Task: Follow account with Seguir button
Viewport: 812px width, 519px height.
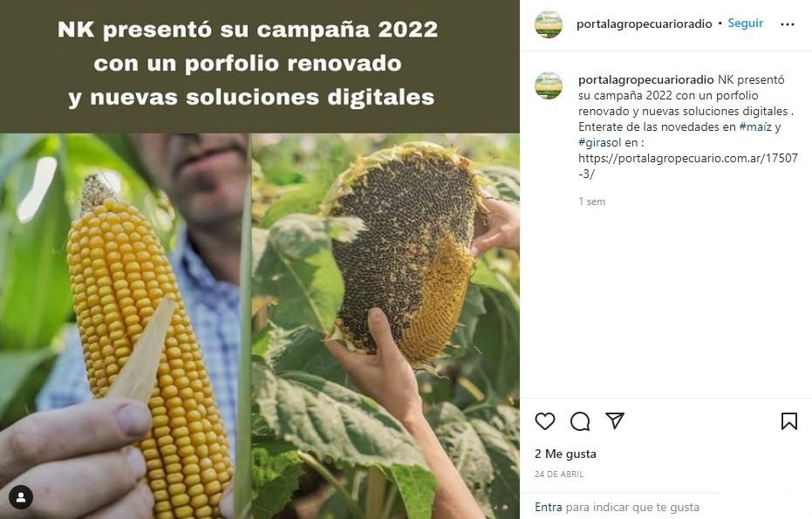Action: tap(745, 24)
